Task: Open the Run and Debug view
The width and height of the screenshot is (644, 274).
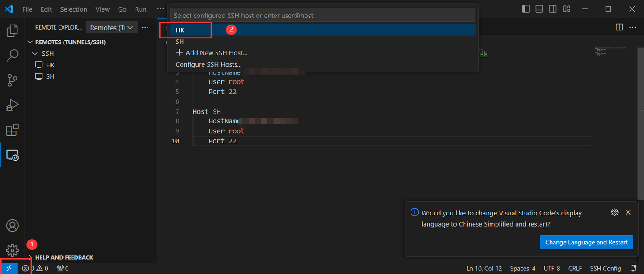Action: coord(12,105)
